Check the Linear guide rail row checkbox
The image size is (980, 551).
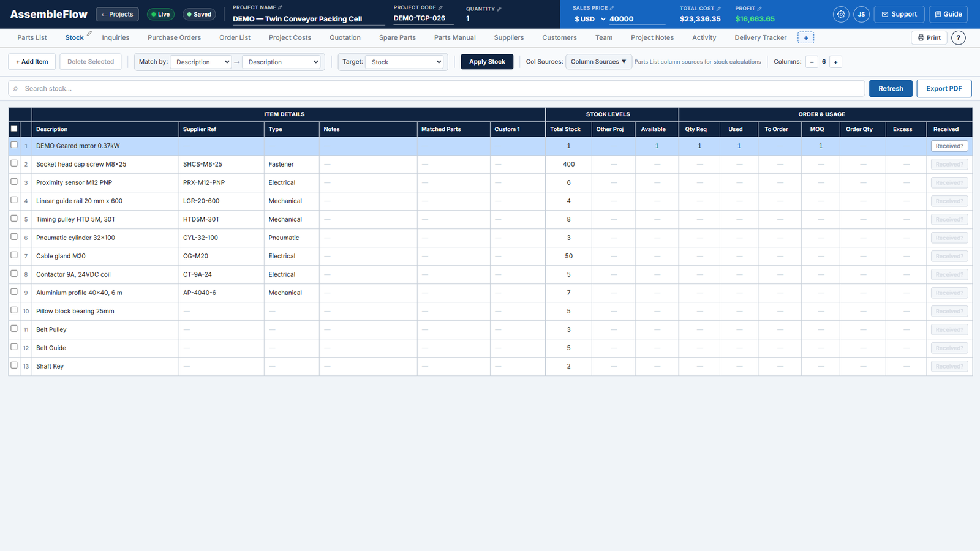tap(14, 200)
